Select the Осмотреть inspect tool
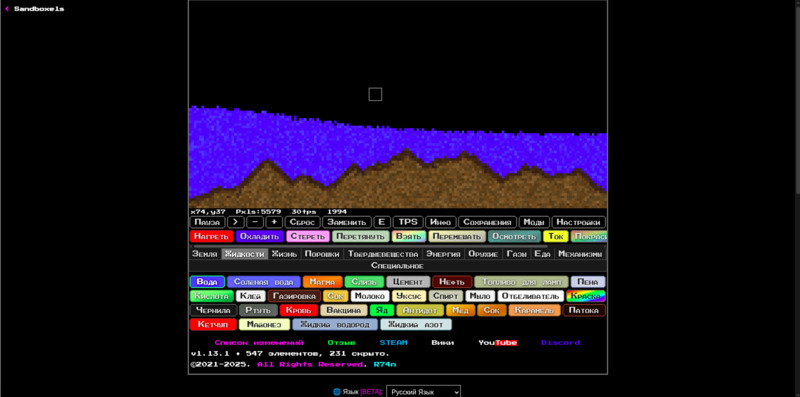Screen dimensions: 800x397 point(514,237)
